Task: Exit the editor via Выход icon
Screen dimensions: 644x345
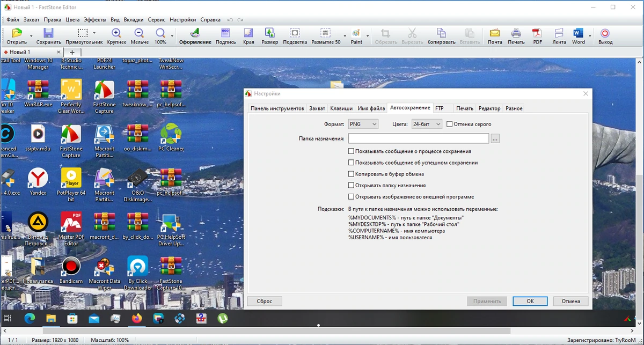Action: tap(605, 36)
